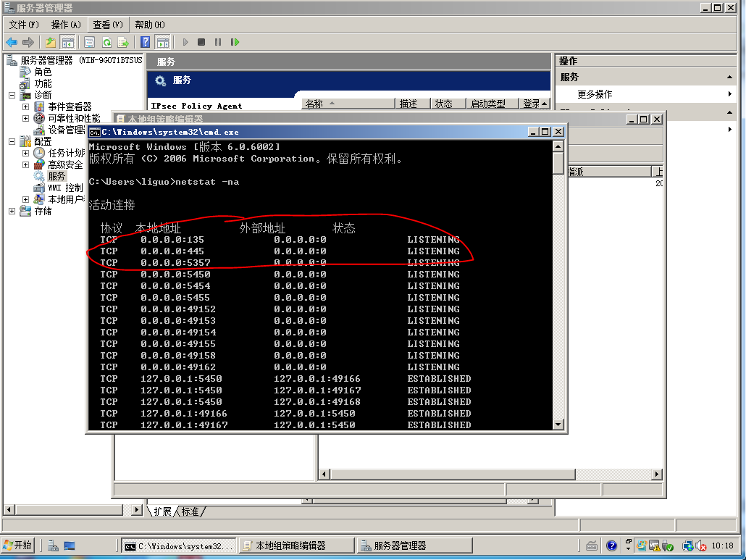Open 更多操作 in the actions pane
746x560 pixels.
(x=595, y=94)
